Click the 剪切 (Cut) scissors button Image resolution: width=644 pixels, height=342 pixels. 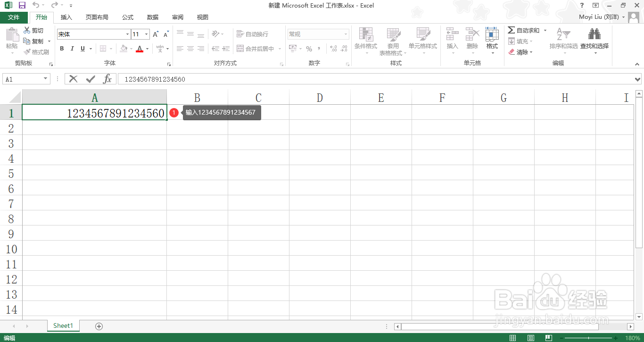(33, 31)
